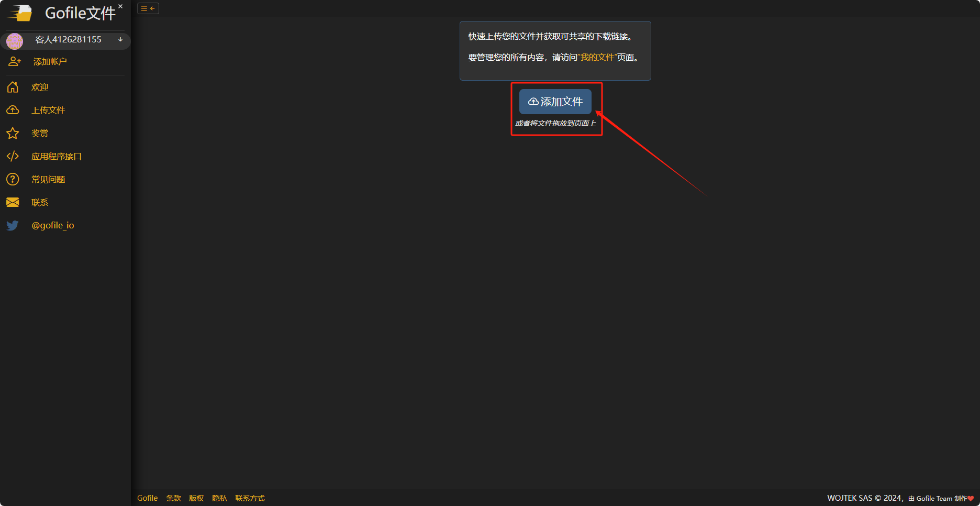The image size is (980, 506).
Task: Open the 条款 footer link
Action: [173, 498]
